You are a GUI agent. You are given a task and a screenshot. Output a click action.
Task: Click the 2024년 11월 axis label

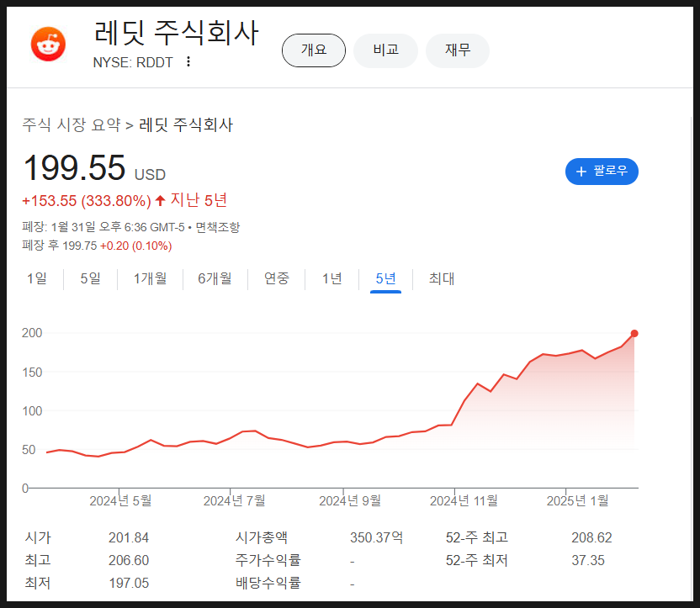464,501
